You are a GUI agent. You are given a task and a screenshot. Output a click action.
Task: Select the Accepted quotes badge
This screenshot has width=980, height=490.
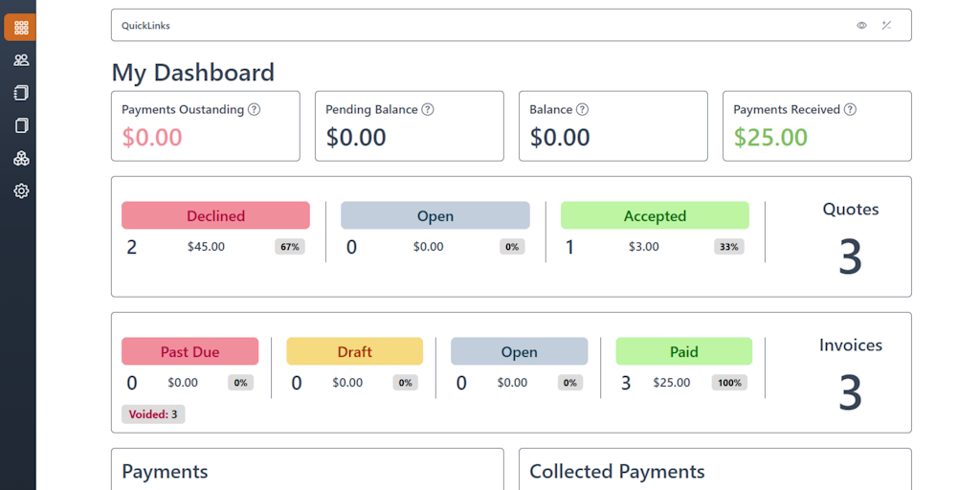click(x=655, y=215)
